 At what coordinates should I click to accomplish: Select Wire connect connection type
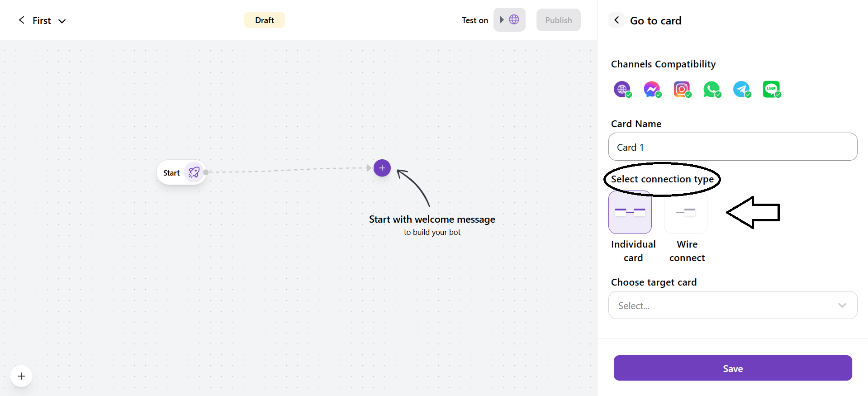click(x=686, y=212)
